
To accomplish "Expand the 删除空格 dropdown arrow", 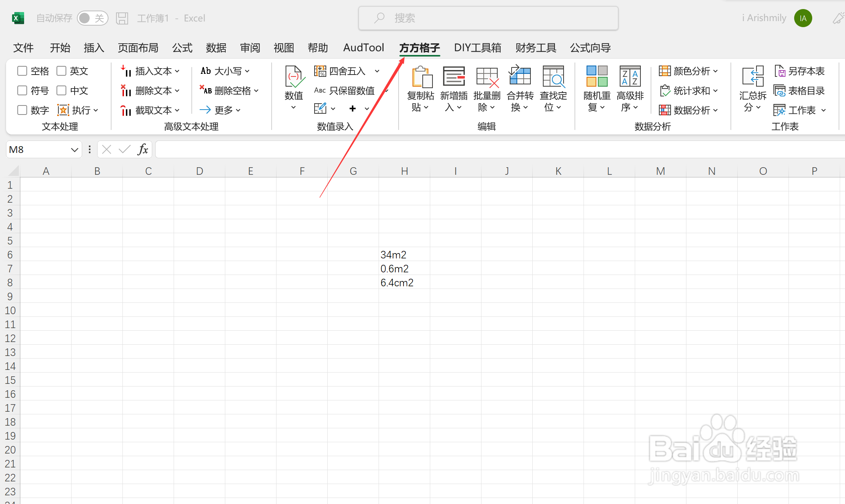I will tap(256, 90).
